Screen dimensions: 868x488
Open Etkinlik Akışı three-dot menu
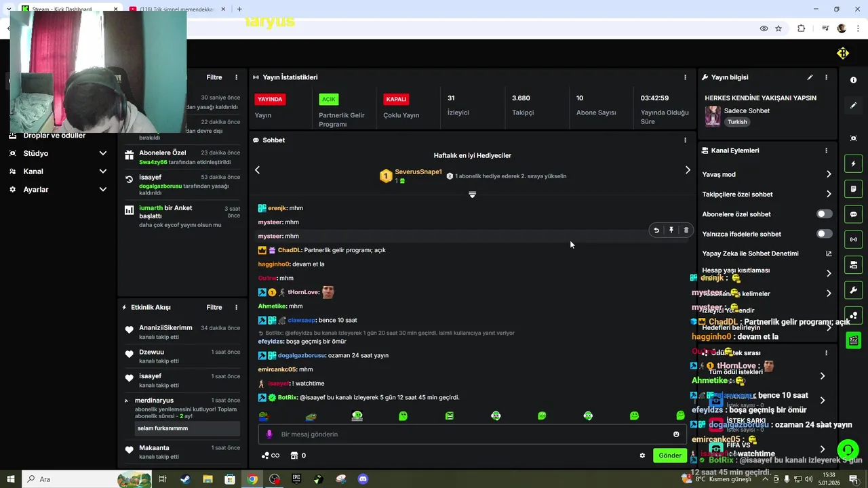click(236, 308)
